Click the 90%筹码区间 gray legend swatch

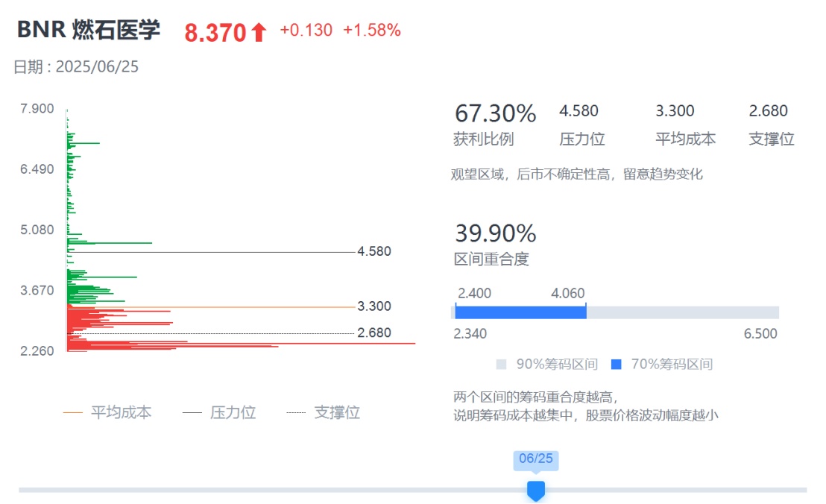501,365
